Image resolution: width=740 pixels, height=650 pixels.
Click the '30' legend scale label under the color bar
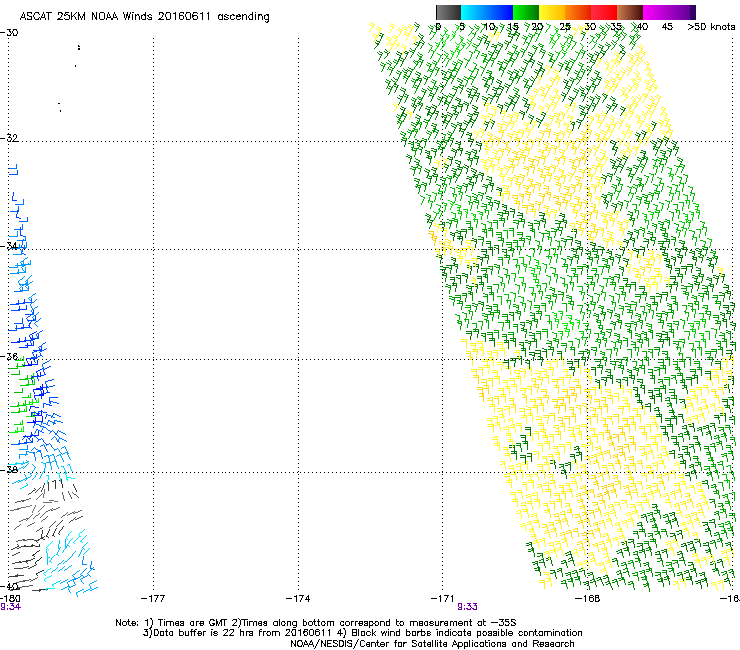[590, 27]
